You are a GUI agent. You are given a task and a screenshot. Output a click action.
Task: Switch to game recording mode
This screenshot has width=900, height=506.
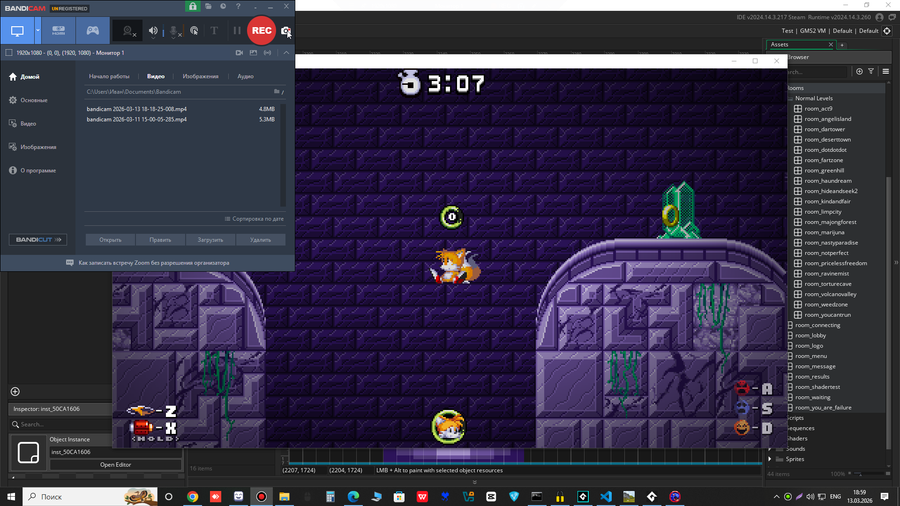92,31
